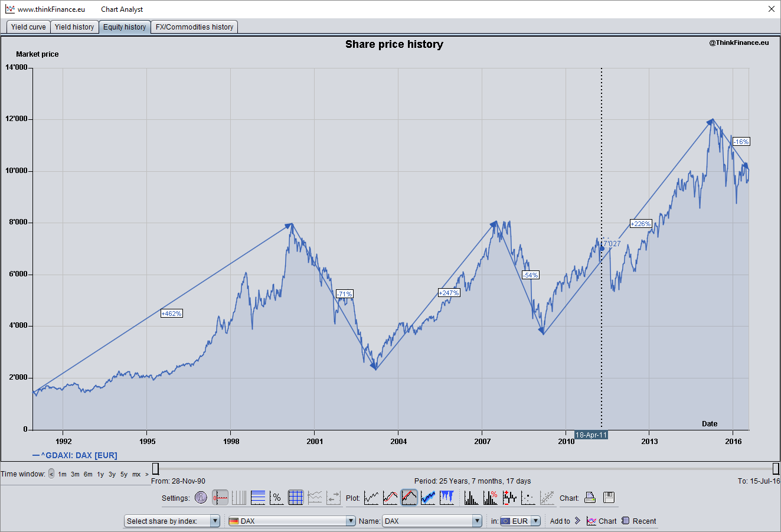Click the 18-Apr-11 date marker on axis
The image size is (781, 532).
click(x=591, y=435)
